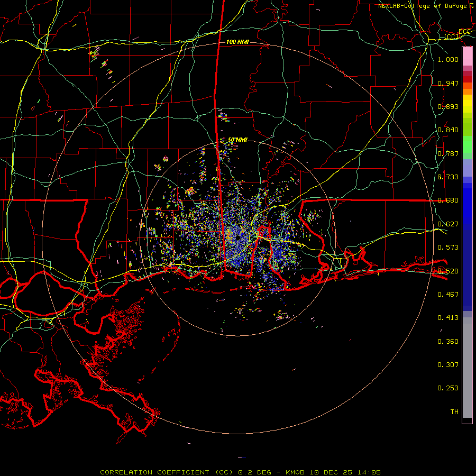Click the 0.520 scale value
The width and height of the screenshot is (476, 476).
[x=448, y=271]
